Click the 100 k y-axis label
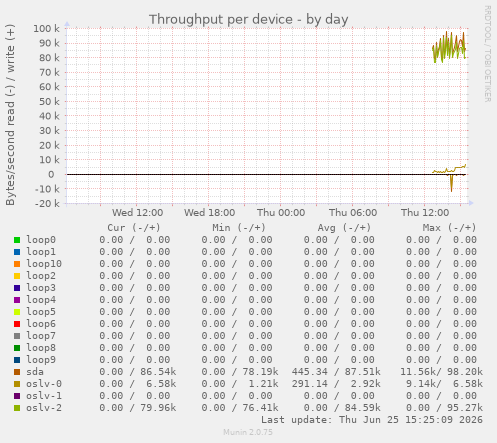The width and height of the screenshot is (497, 443). 47,28
